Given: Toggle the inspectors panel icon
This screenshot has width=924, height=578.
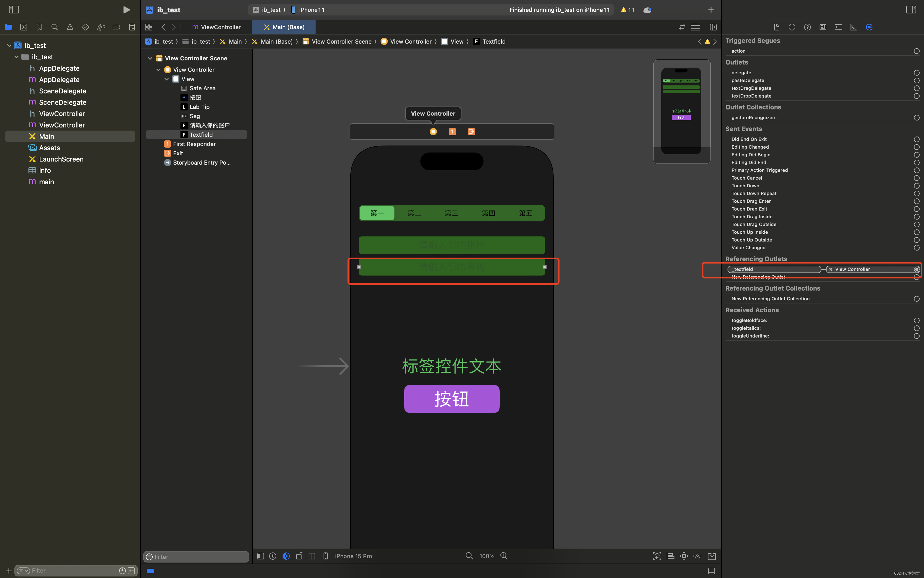Looking at the screenshot, I should coord(911,10).
